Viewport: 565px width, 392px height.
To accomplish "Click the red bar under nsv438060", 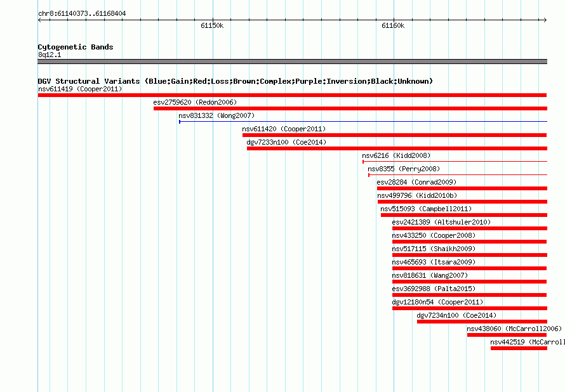I will click(507, 335).
